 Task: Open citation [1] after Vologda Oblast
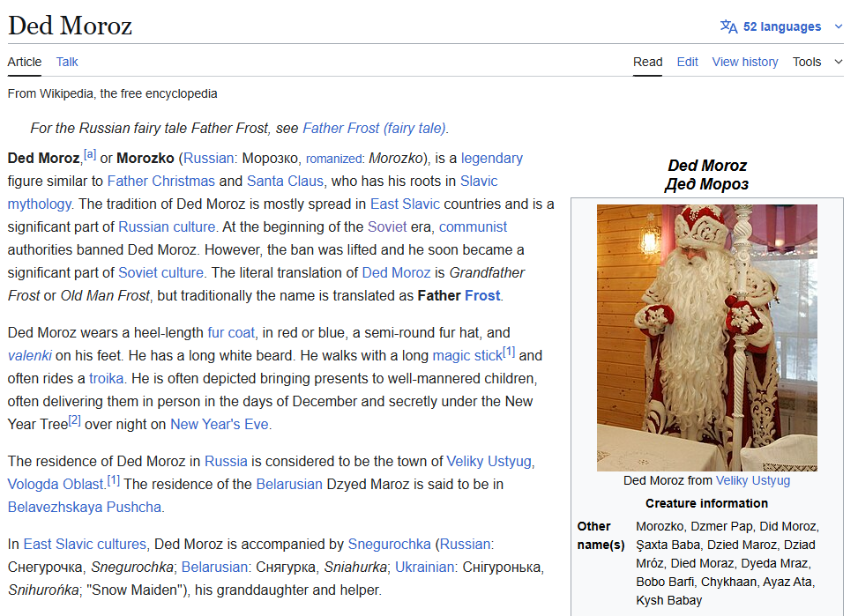pos(113,480)
